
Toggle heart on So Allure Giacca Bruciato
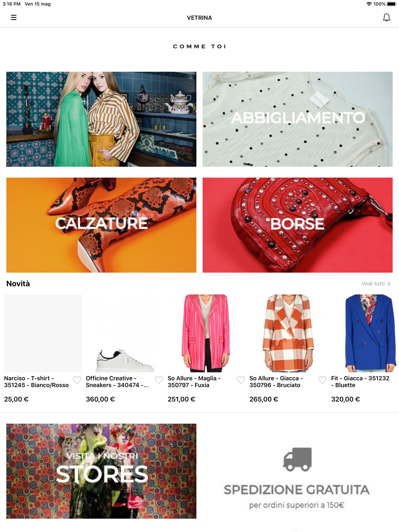[x=322, y=380]
